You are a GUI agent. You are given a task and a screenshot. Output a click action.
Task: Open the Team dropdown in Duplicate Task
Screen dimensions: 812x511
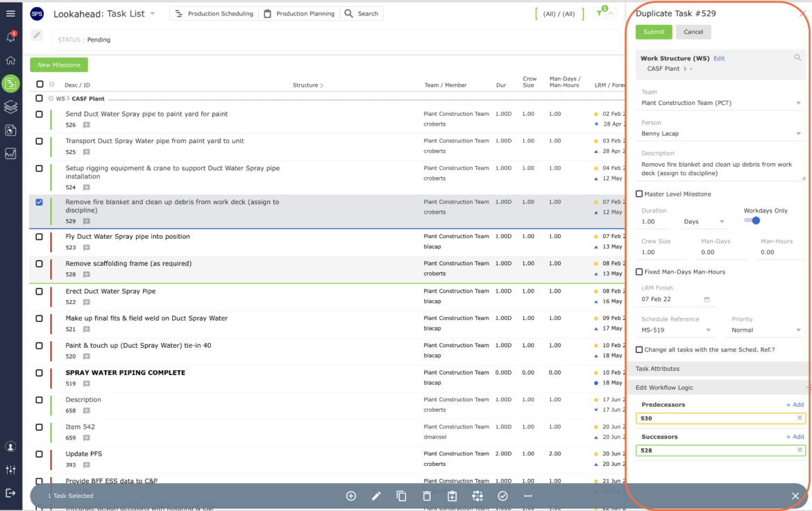(721, 103)
